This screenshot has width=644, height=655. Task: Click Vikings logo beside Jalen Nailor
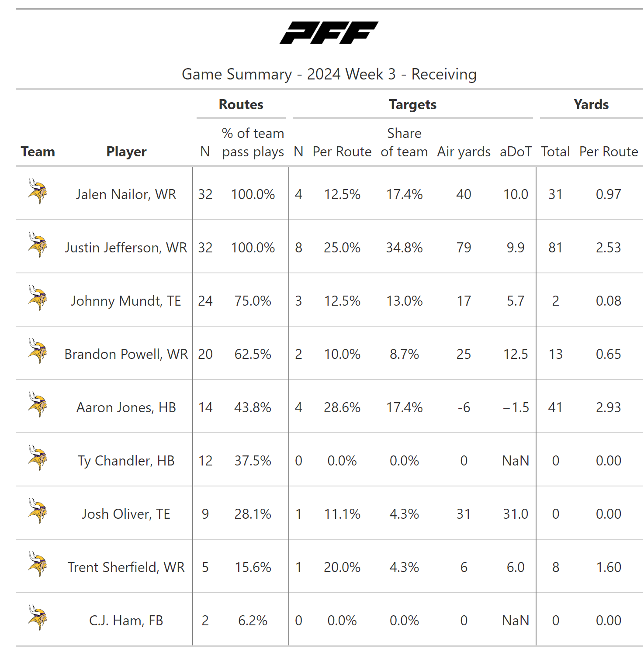(x=38, y=191)
